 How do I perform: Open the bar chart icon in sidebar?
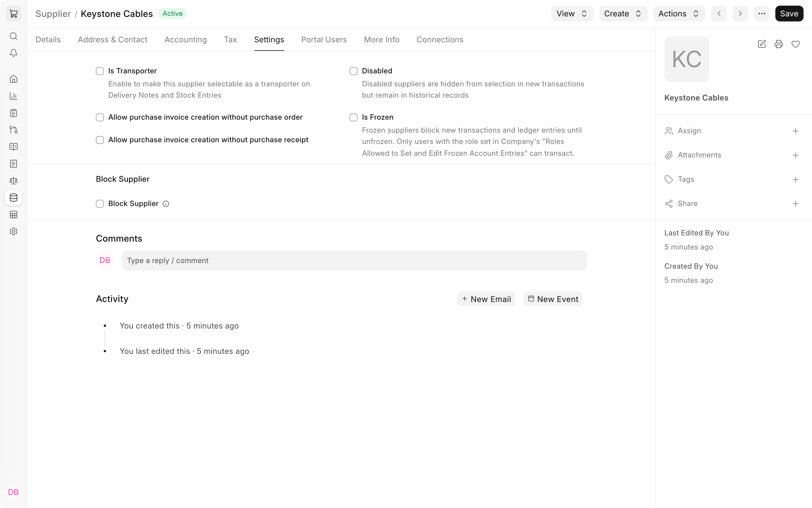click(x=14, y=96)
